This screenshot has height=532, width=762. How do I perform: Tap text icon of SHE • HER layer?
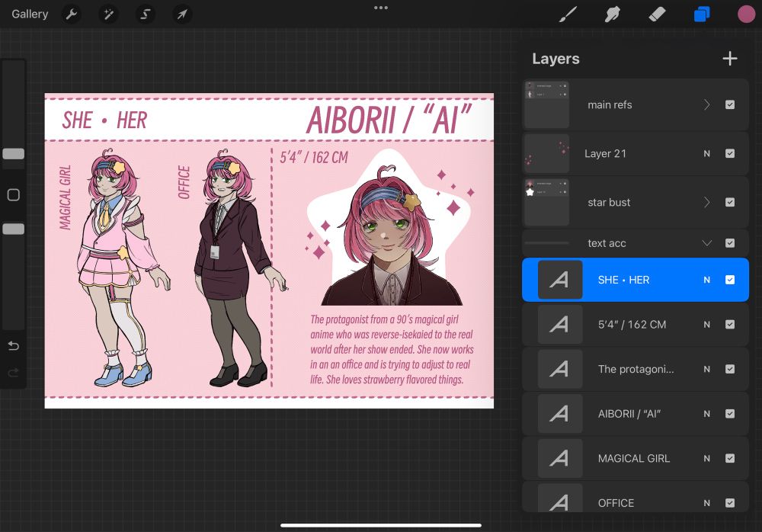point(560,280)
